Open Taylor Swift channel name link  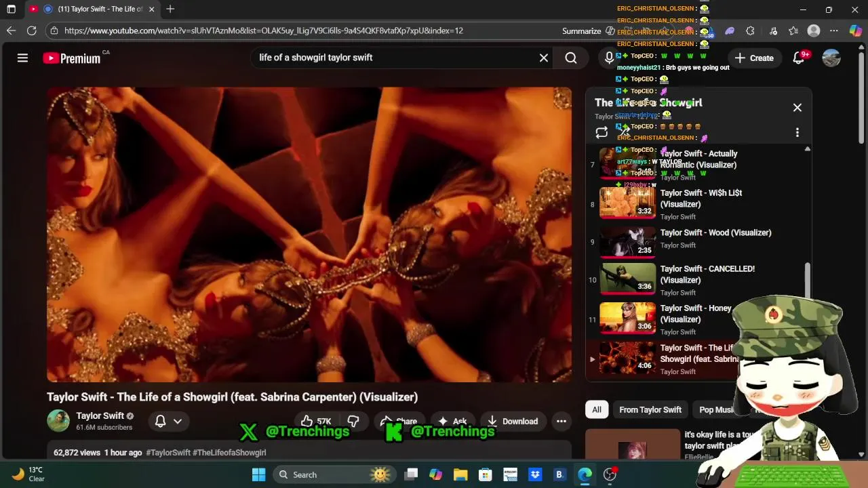(100, 415)
